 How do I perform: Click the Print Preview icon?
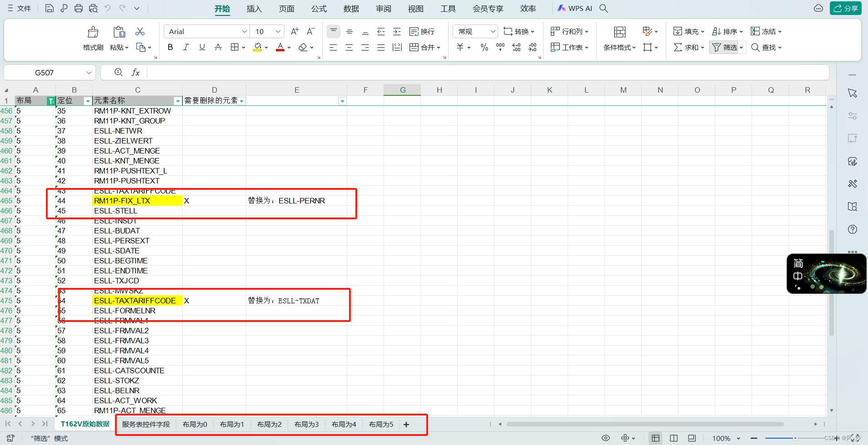pyautogui.click(x=93, y=8)
